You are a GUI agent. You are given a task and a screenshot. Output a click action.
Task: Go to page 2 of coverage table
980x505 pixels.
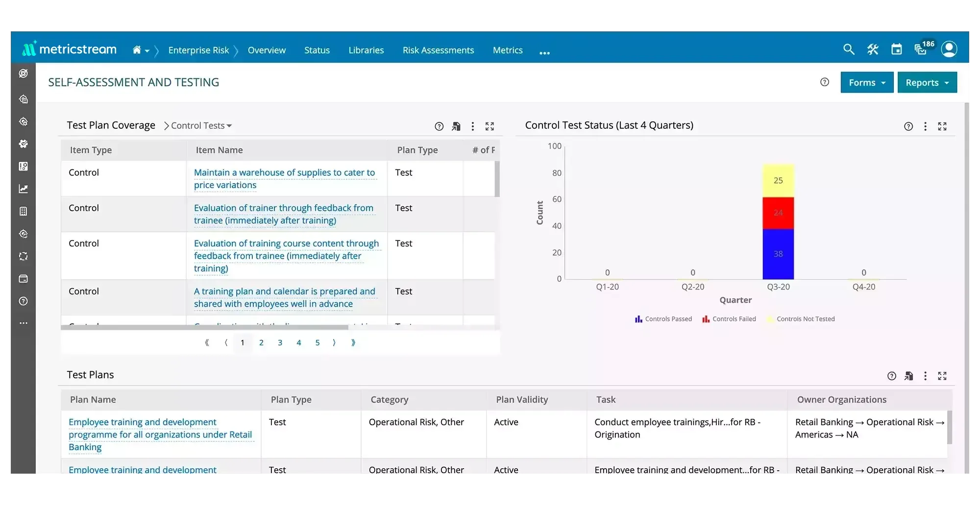tap(261, 343)
